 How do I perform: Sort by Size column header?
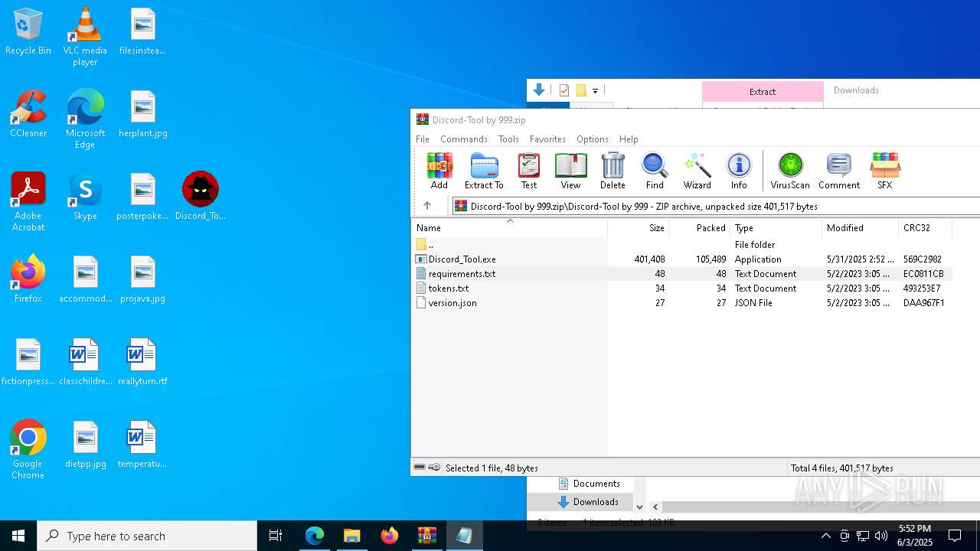point(639,228)
